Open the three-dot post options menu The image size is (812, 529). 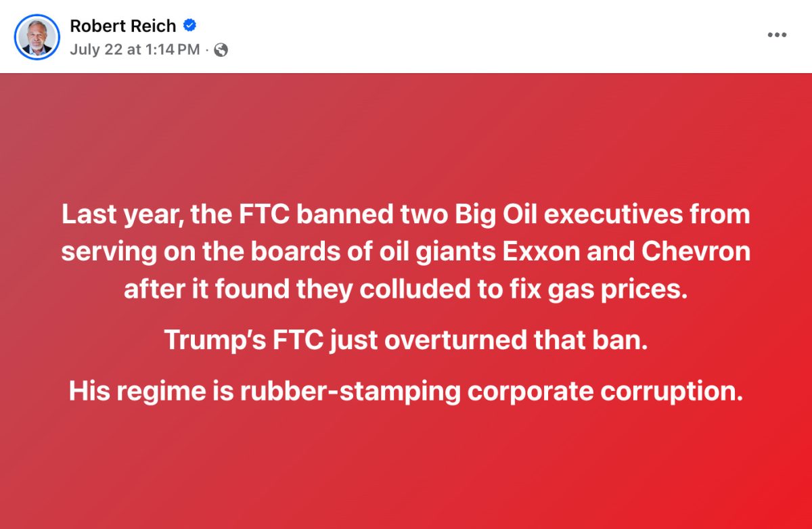pyautogui.click(x=776, y=34)
